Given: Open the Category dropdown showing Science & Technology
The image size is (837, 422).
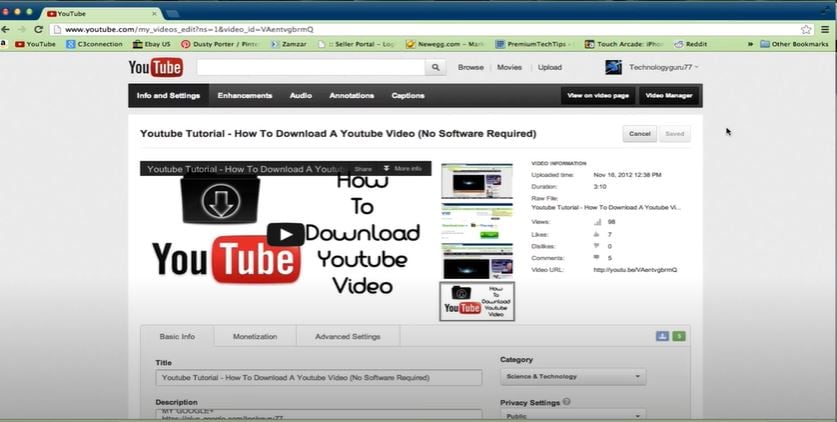Looking at the screenshot, I should click(573, 377).
